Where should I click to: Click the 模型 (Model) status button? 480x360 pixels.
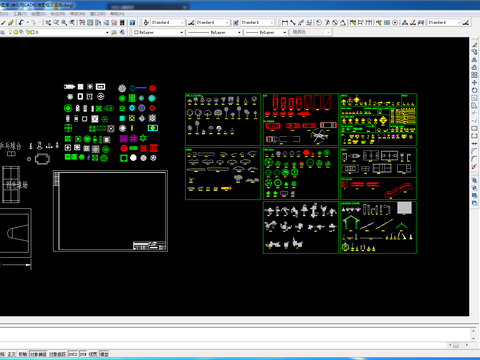tap(104, 354)
